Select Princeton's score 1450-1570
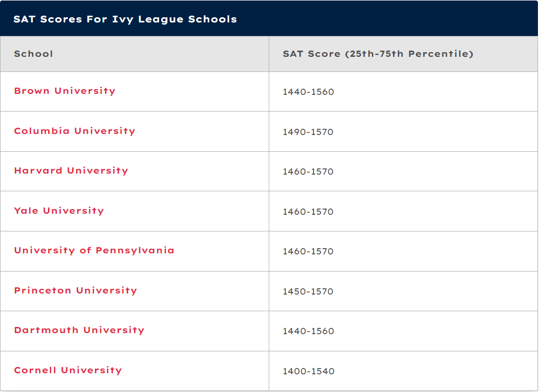The width and height of the screenshot is (539, 392). (308, 291)
